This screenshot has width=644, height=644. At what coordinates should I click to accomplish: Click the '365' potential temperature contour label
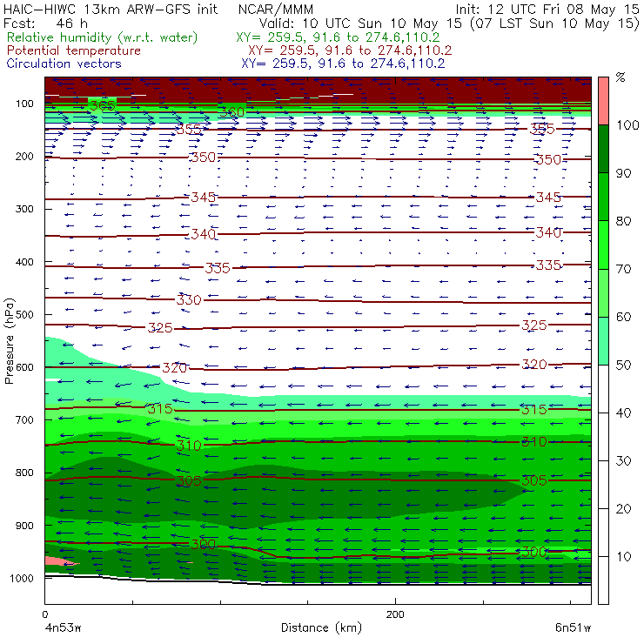coord(103,106)
